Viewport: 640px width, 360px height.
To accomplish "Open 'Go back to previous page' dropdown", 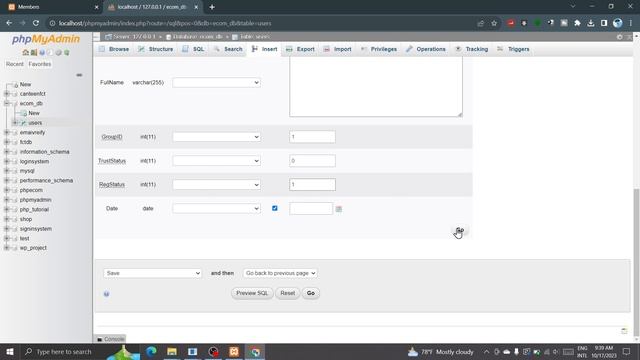I will point(280,273).
